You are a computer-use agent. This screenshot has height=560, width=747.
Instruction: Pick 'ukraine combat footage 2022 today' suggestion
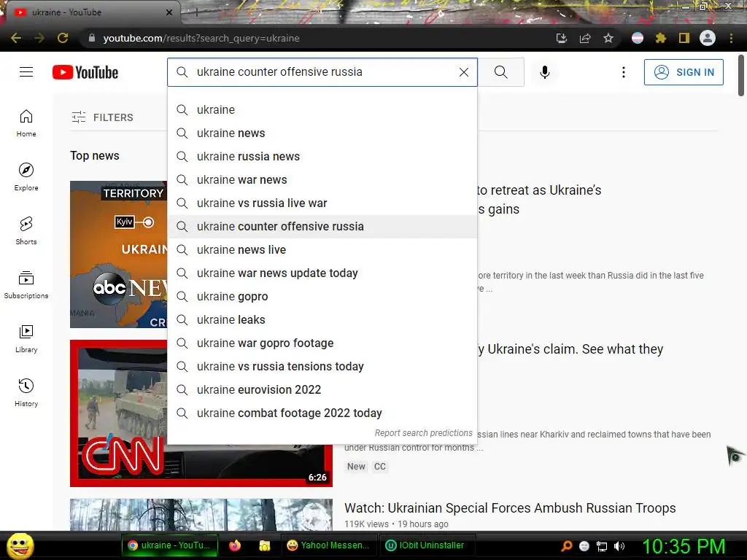point(322,413)
